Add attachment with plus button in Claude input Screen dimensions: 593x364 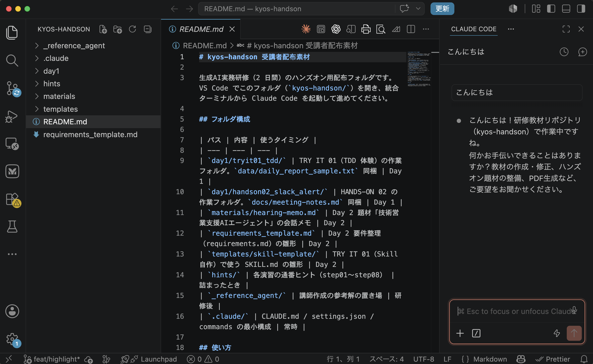click(x=460, y=333)
